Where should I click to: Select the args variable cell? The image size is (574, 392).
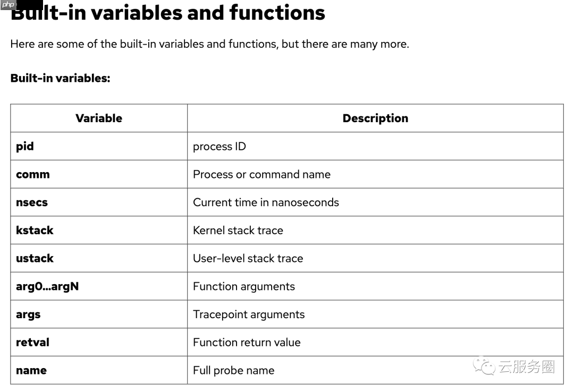tap(28, 314)
